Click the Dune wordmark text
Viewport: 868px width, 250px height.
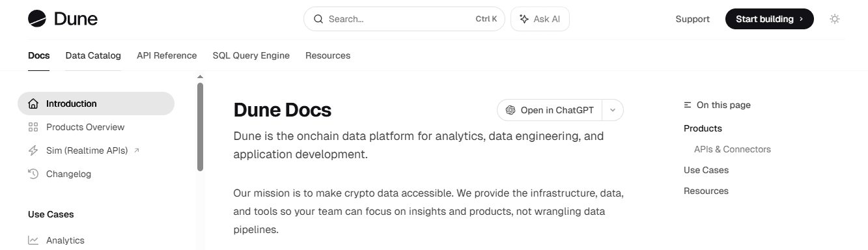[x=76, y=19]
